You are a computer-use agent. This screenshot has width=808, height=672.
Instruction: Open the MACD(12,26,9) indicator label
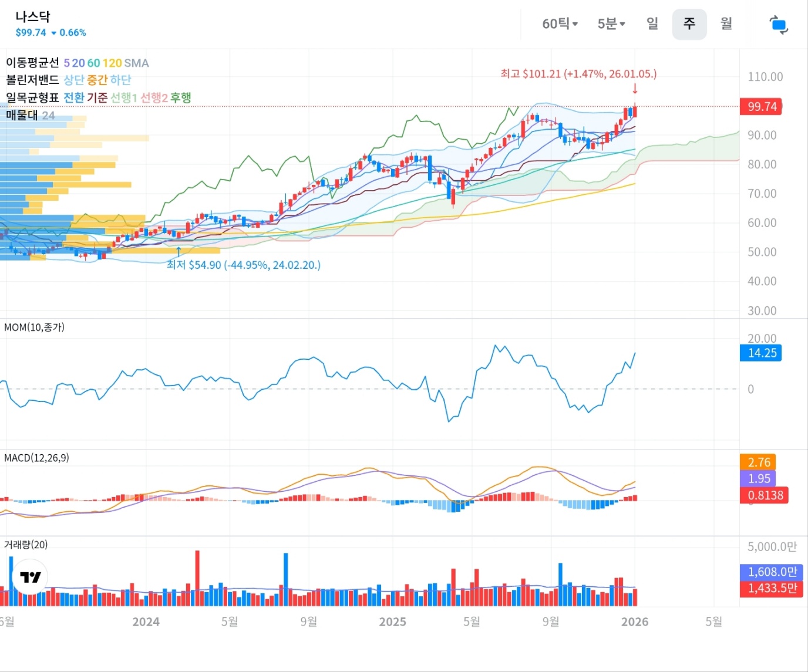[x=36, y=458]
